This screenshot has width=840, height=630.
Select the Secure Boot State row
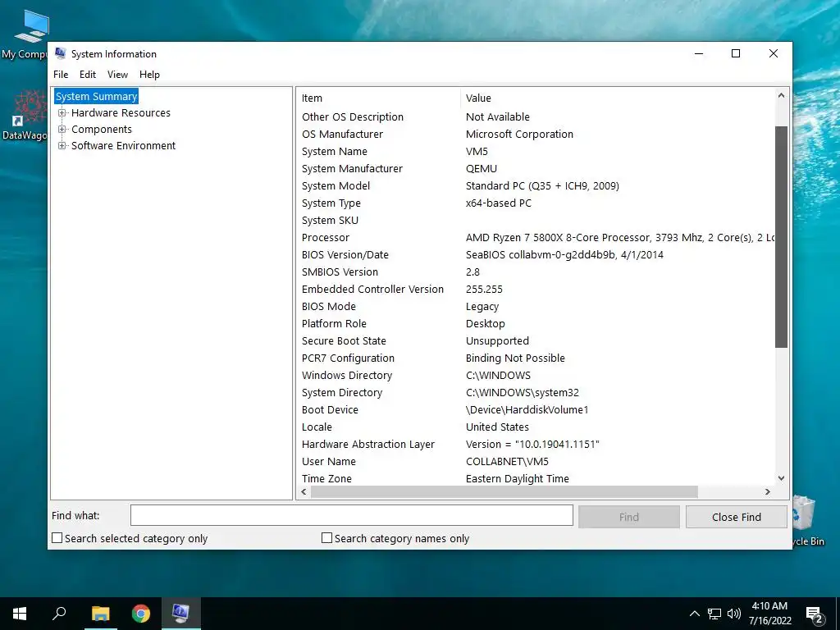[536, 340]
